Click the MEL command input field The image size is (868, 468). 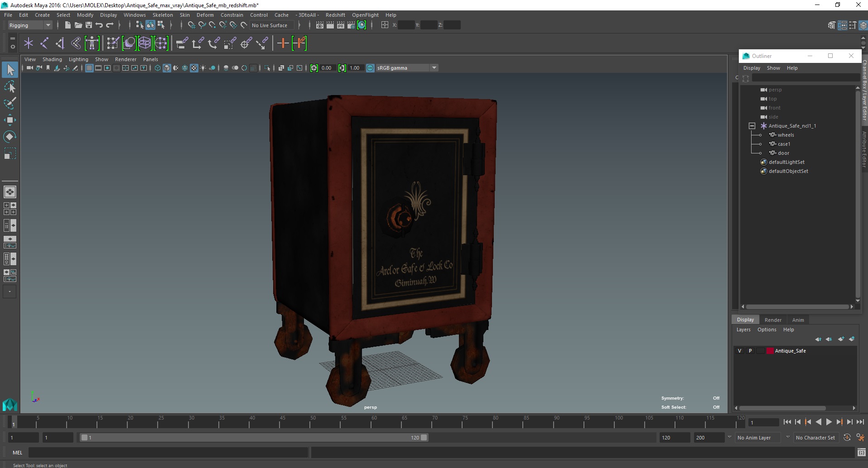[x=168, y=452]
